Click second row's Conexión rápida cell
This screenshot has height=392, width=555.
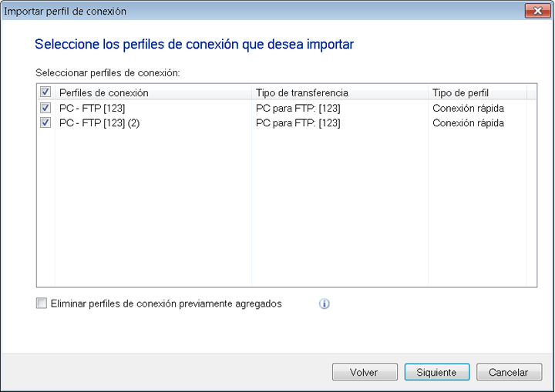click(x=468, y=123)
